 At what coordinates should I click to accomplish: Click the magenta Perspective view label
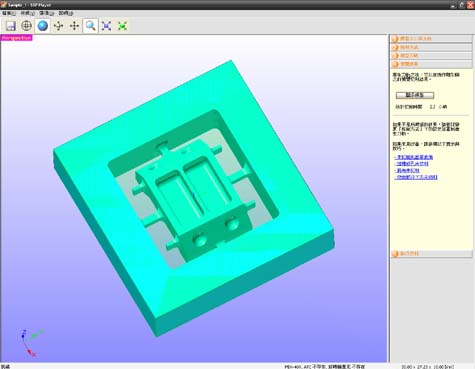(17, 38)
